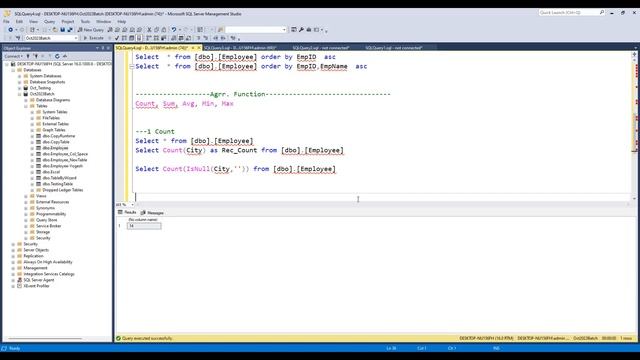
Task: Click the Activity Monitor icon in Object Explorer
Action: pyautogui.click(x=65, y=56)
